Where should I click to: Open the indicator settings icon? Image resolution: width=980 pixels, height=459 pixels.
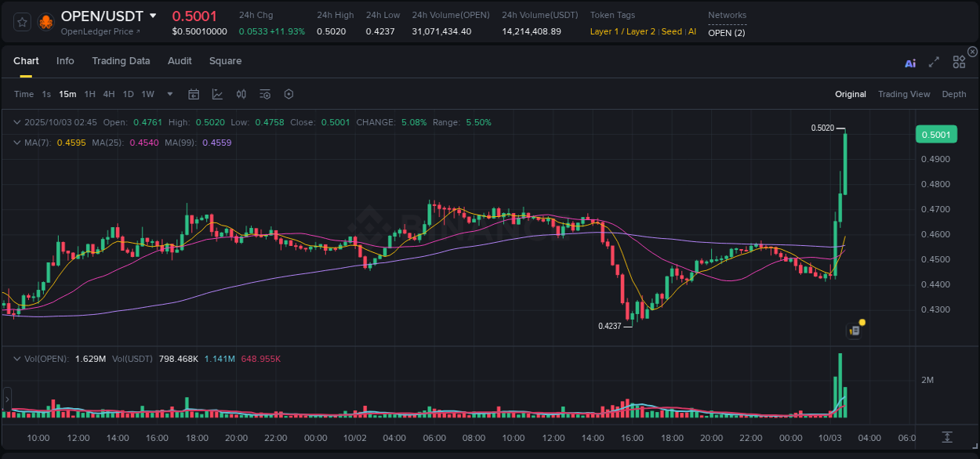tap(264, 94)
